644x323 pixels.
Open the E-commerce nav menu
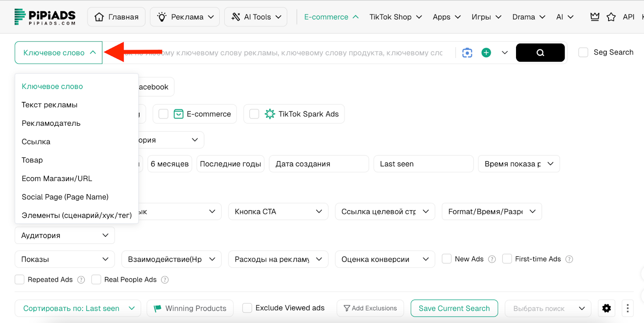[x=331, y=17]
